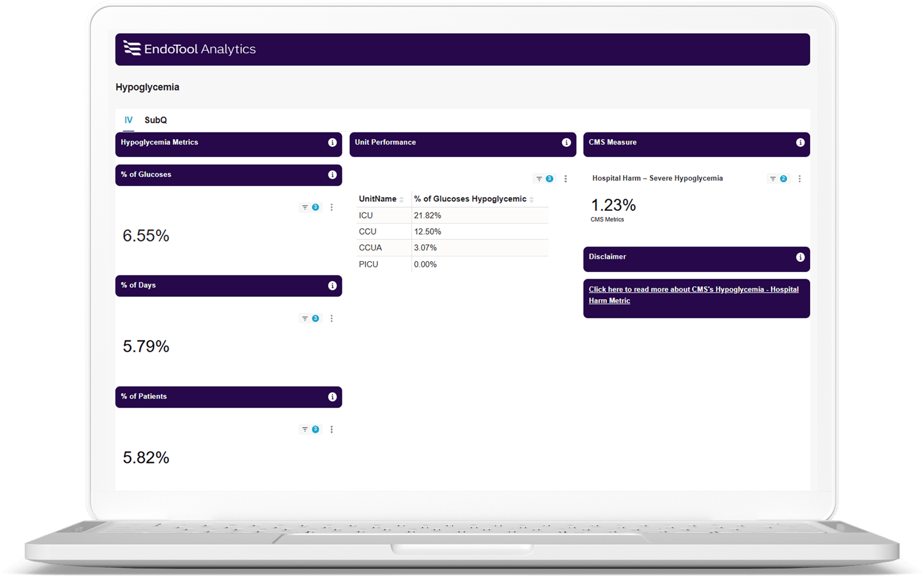
Task: Open the three-dot menu for % of Days
Action: (331, 318)
